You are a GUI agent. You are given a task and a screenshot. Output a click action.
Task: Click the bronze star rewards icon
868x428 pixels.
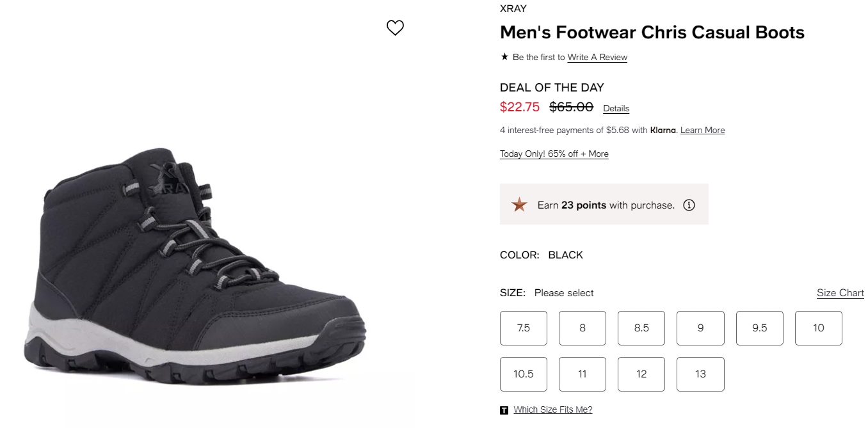coord(519,205)
